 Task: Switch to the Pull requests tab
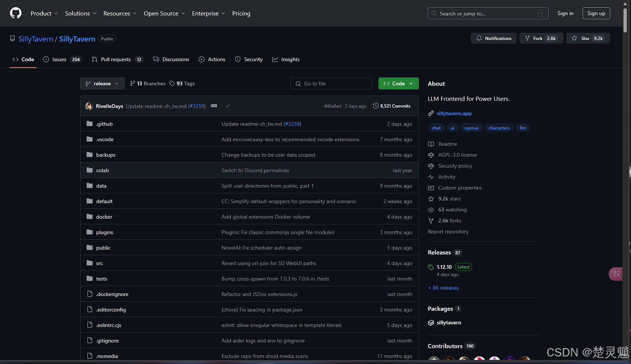click(x=117, y=59)
